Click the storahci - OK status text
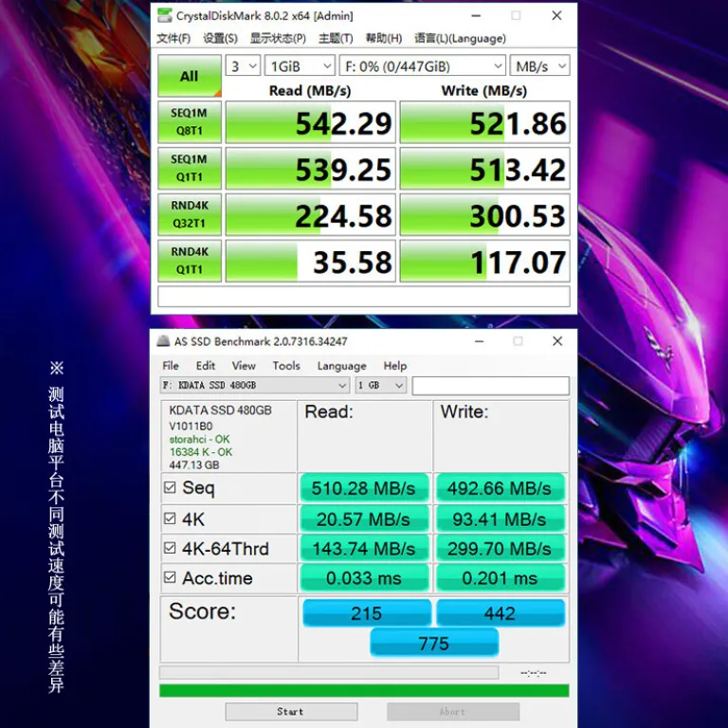The width and height of the screenshot is (728, 728). (x=199, y=439)
